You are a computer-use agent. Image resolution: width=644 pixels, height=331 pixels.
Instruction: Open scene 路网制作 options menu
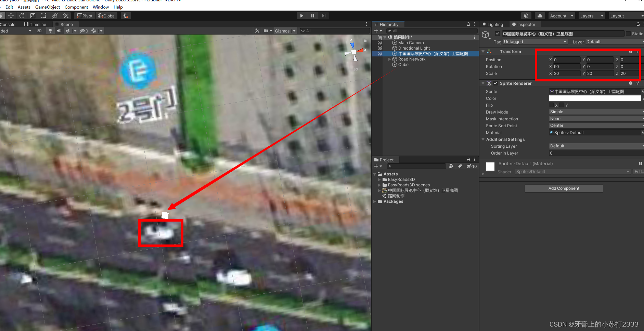click(475, 37)
